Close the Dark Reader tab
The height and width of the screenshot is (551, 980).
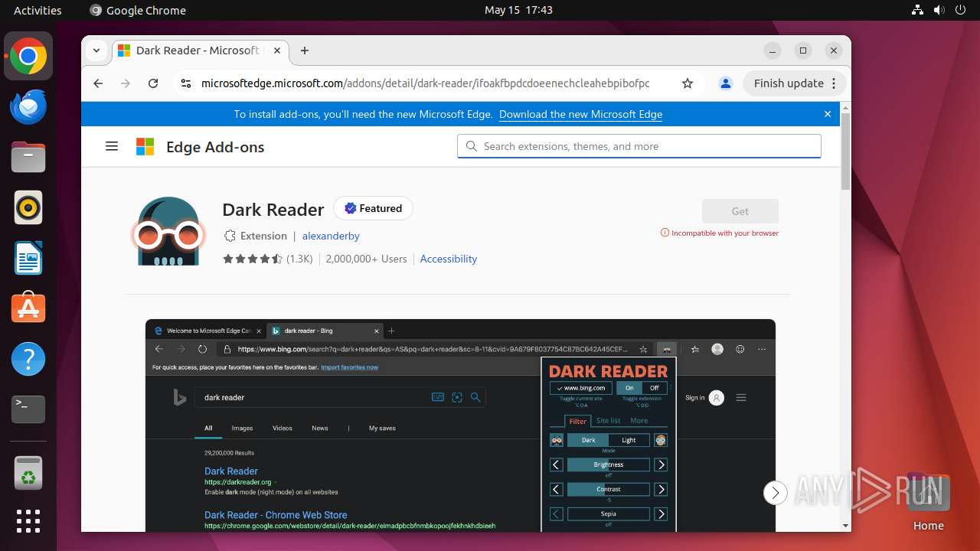tap(277, 51)
